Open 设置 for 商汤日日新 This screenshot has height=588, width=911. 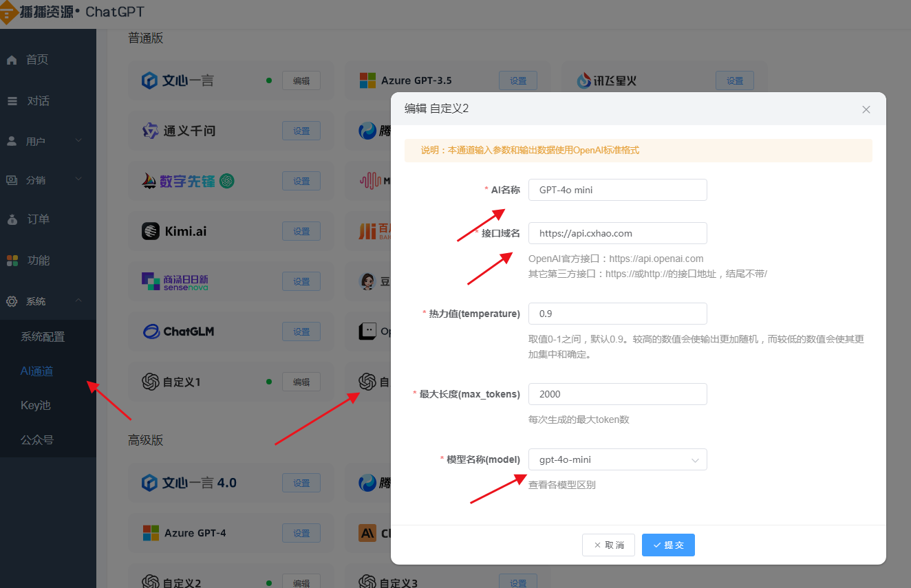301,281
